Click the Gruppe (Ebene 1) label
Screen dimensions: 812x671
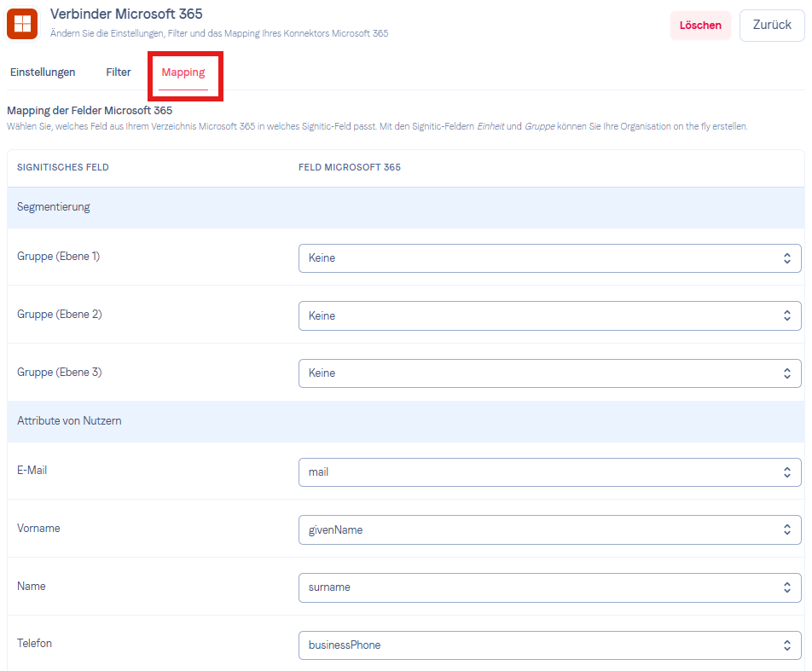(x=59, y=257)
